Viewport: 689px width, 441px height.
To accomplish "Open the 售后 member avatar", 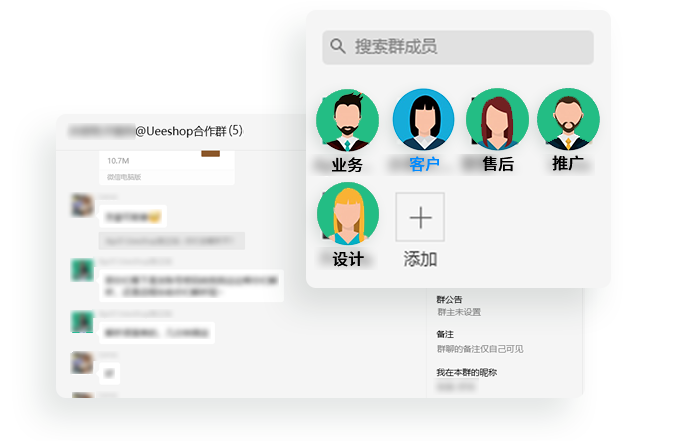I will click(x=497, y=120).
